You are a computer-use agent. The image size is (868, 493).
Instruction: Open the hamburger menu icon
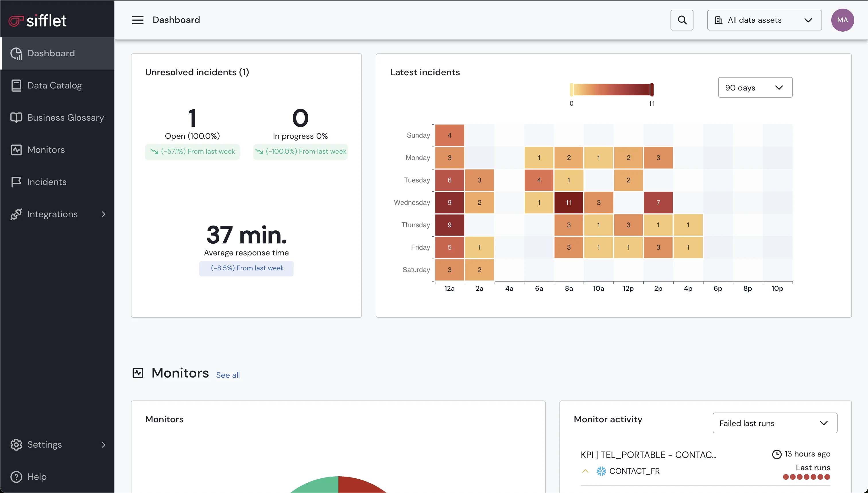(138, 20)
